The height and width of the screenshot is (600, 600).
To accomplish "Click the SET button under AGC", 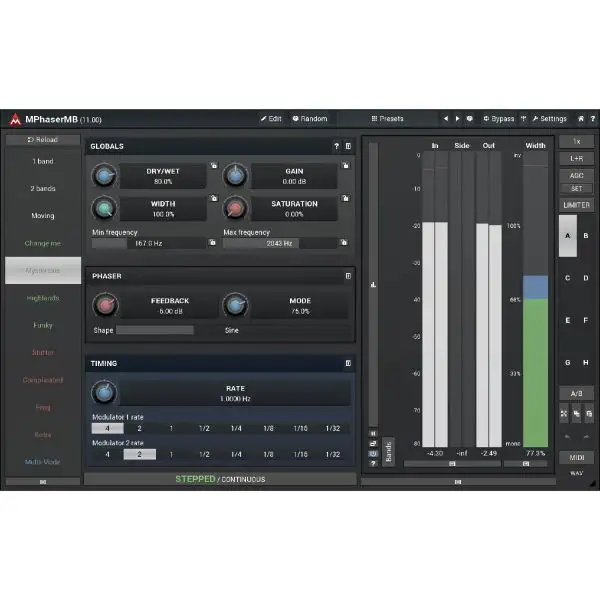I will (x=577, y=188).
